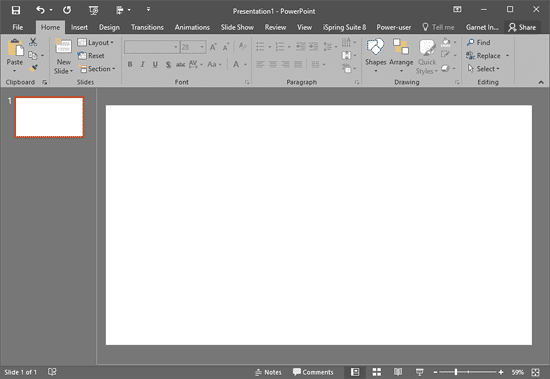Switch to Reading view
Screen dimensions: 550x379
click(398, 372)
